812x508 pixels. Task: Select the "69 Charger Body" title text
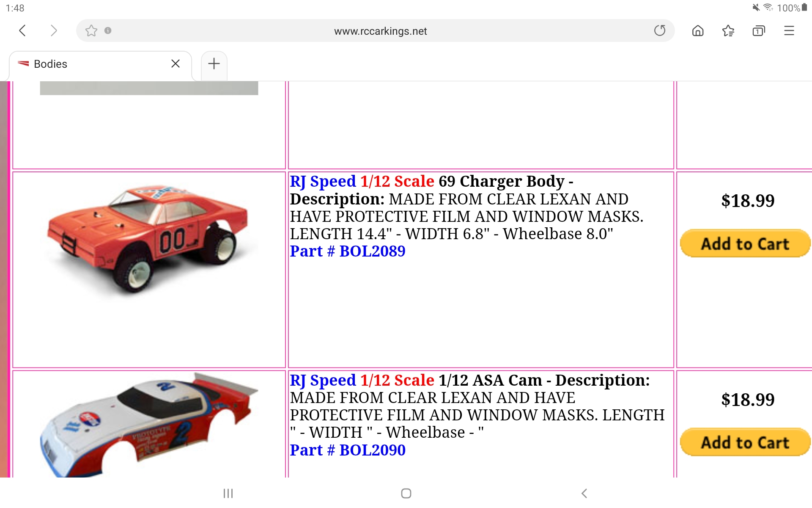[x=502, y=182]
